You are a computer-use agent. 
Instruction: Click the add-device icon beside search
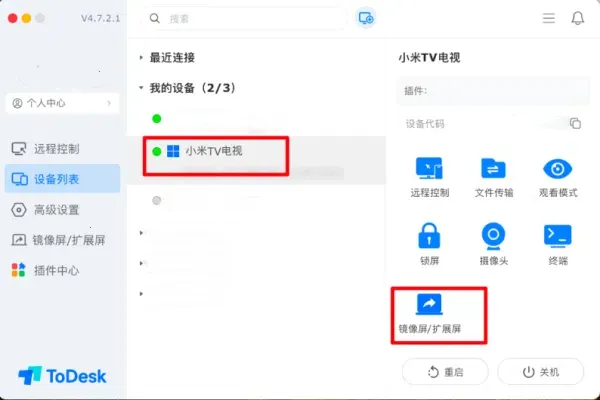tap(366, 18)
